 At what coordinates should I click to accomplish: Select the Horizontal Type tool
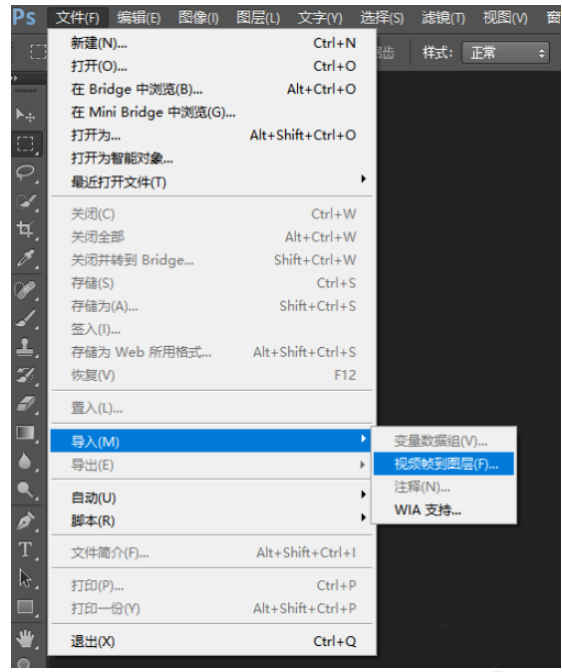point(25,549)
